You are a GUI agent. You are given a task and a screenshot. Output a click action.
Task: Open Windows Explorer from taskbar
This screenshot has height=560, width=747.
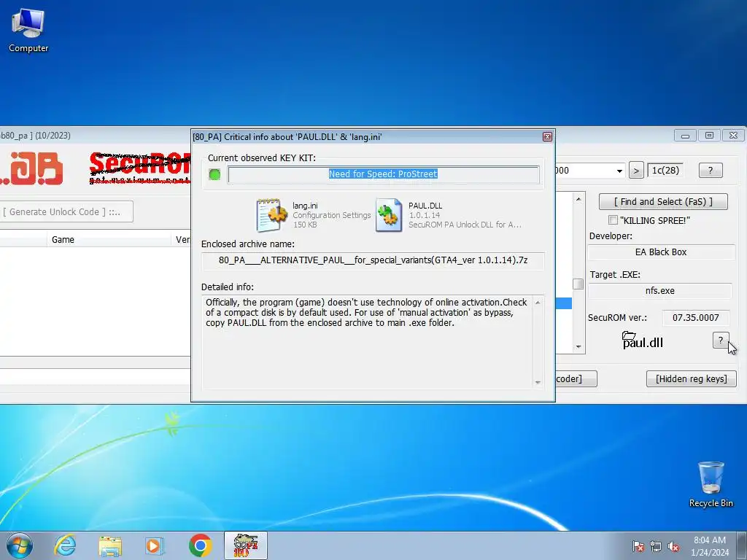click(110, 545)
